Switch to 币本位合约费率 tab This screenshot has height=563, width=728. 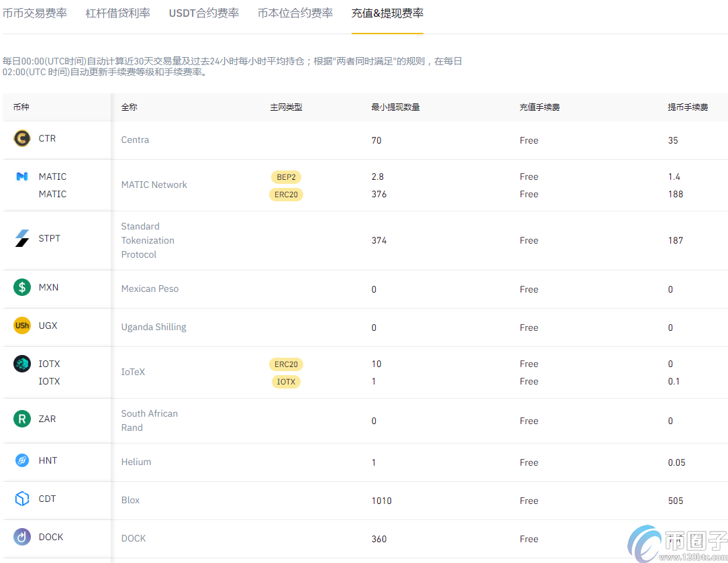click(295, 13)
